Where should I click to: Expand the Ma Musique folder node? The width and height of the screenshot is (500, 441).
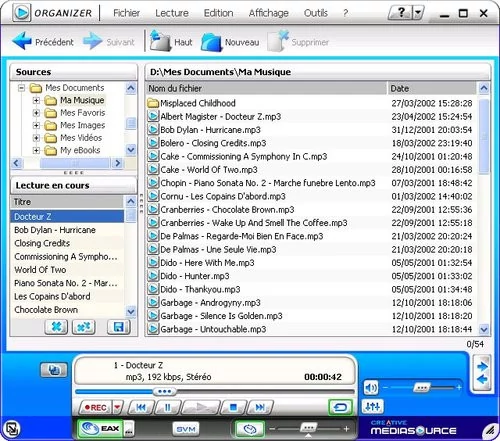[x=36, y=100]
